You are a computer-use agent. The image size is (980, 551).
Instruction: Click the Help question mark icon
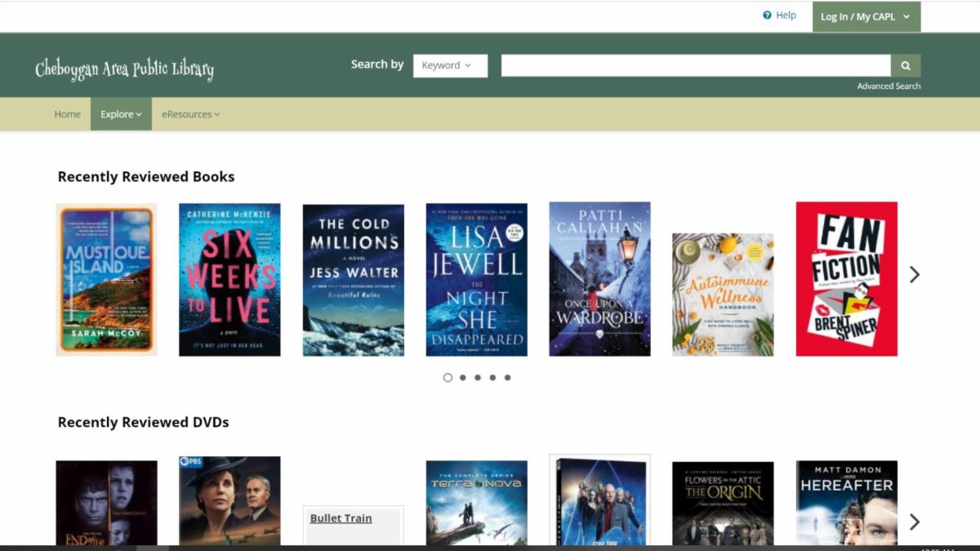[x=767, y=16]
